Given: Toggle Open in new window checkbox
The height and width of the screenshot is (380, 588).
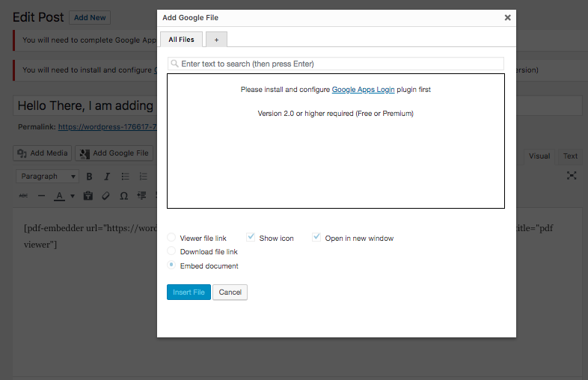Looking at the screenshot, I should [x=316, y=237].
